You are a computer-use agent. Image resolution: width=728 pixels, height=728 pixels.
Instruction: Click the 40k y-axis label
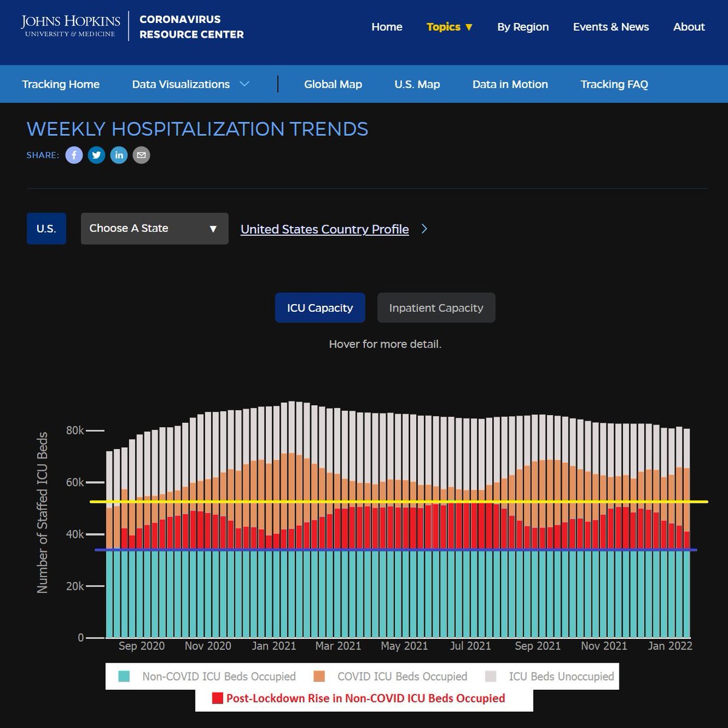(75, 534)
